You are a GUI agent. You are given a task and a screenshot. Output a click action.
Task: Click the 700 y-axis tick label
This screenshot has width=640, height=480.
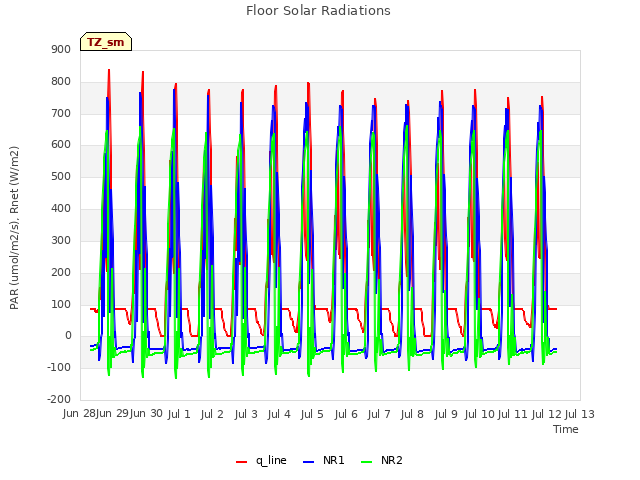pyautogui.click(x=61, y=113)
